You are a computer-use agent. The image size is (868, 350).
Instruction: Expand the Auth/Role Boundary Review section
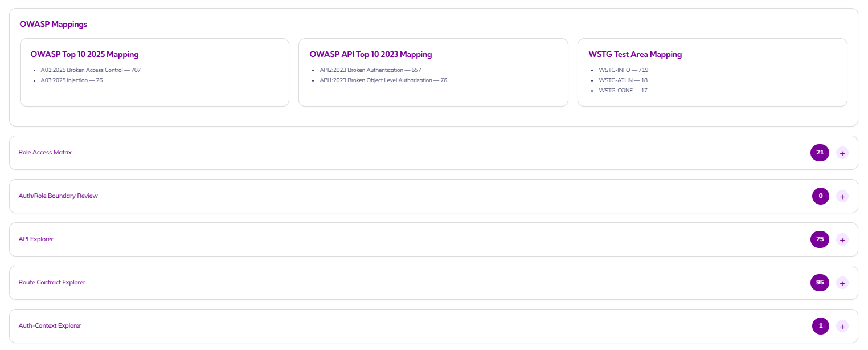tap(58, 196)
